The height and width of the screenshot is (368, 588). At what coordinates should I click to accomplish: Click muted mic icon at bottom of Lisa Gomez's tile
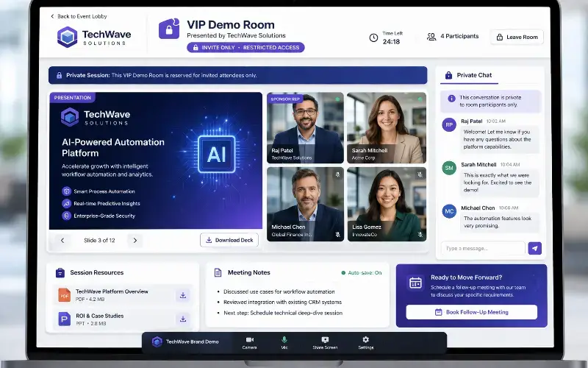(420, 235)
